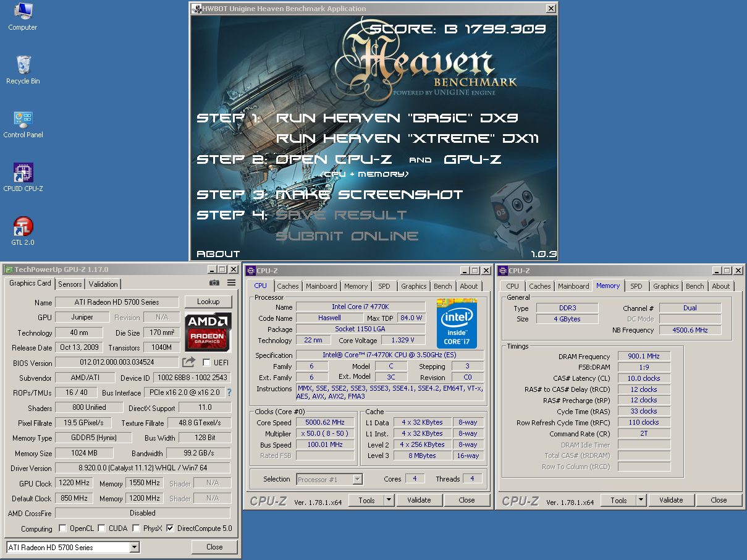747x560 pixels.
Task: Open the Mainboard tab in CPU-Z CPU window
Action: click(x=321, y=286)
